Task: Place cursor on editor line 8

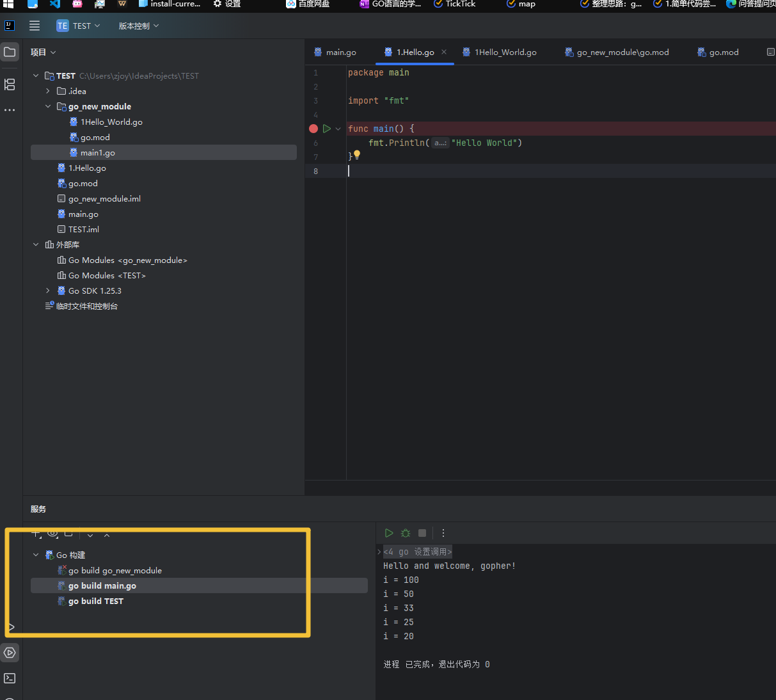Action: [541, 171]
